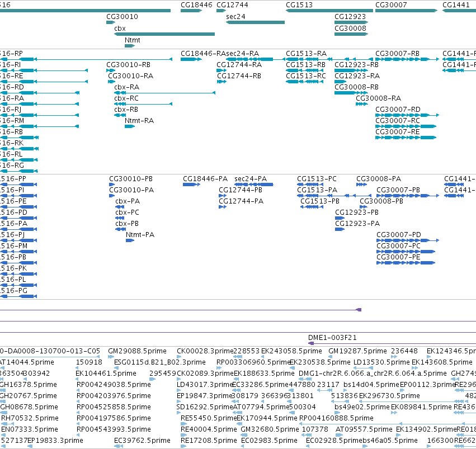476x449 pixels.
Task: Click the CG30007 gene label
Action: click(391, 5)
